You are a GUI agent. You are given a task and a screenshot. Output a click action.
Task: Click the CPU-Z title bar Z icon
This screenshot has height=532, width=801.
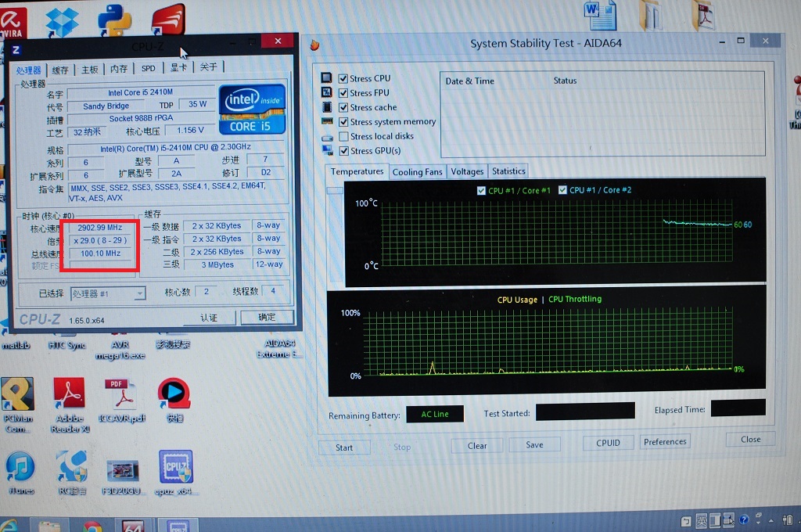click(x=16, y=49)
